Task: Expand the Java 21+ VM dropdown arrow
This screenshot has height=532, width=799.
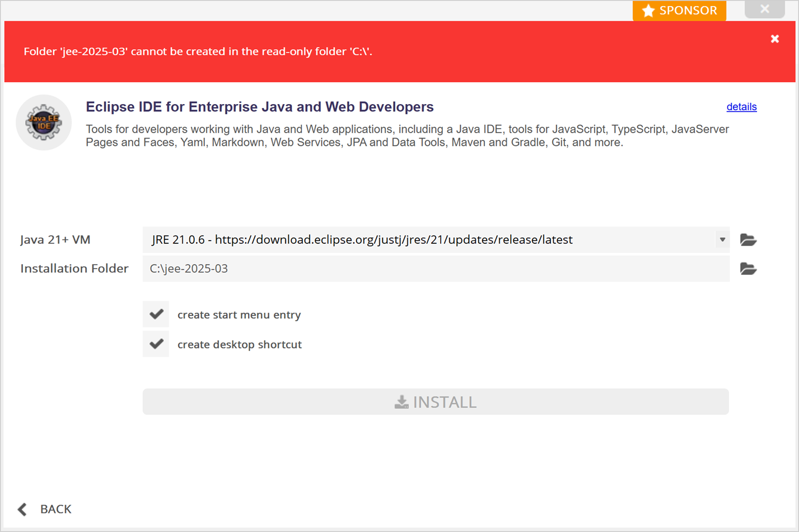Action: pyautogui.click(x=722, y=239)
